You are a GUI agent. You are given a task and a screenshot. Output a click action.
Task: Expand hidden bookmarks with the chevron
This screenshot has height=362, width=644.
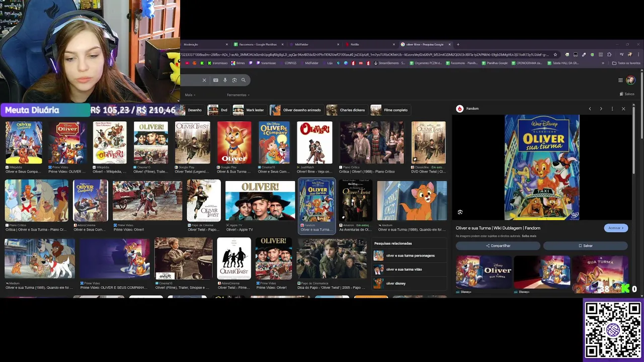click(603, 63)
